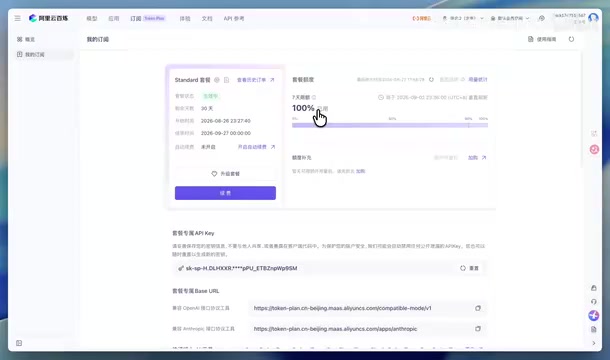Collapse the sidebar using bottom-left icon
This screenshot has width=610, height=360.
19,343
